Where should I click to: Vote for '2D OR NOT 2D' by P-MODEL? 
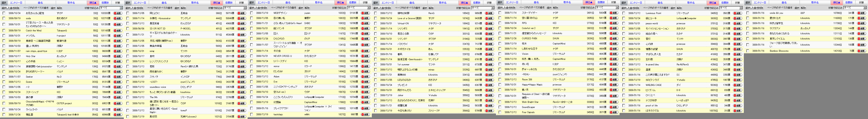click(x=242, y=29)
